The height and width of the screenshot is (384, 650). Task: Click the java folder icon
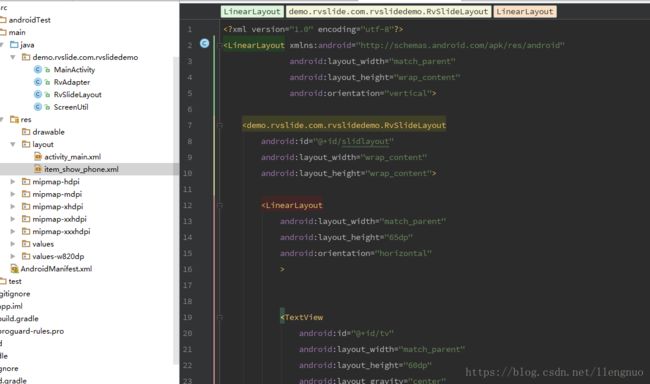(14, 45)
